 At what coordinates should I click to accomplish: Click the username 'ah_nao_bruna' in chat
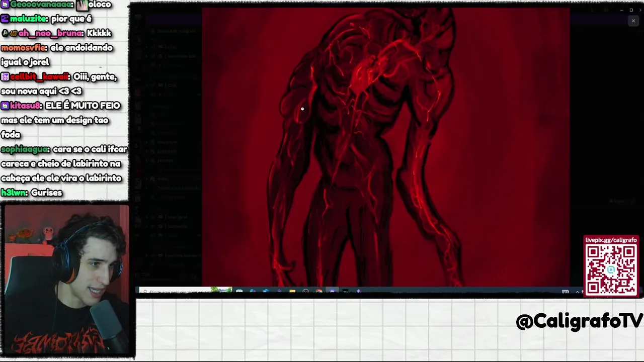click(x=50, y=33)
